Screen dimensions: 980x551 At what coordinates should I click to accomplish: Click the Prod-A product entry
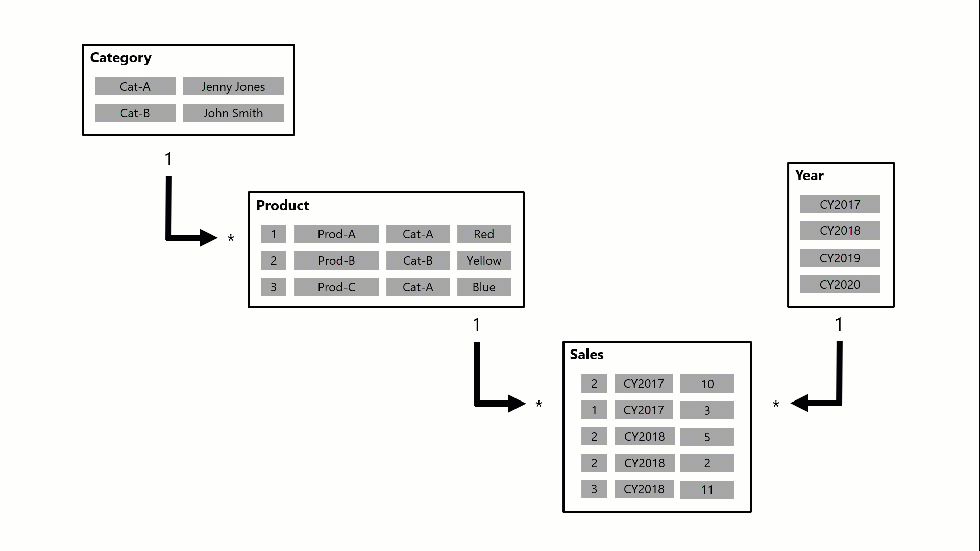[336, 234]
